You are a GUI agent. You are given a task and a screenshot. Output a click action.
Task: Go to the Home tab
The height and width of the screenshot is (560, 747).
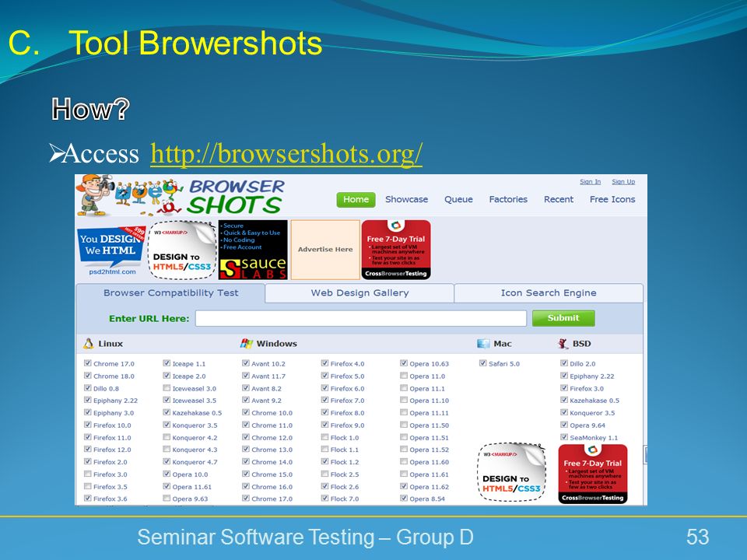point(356,200)
